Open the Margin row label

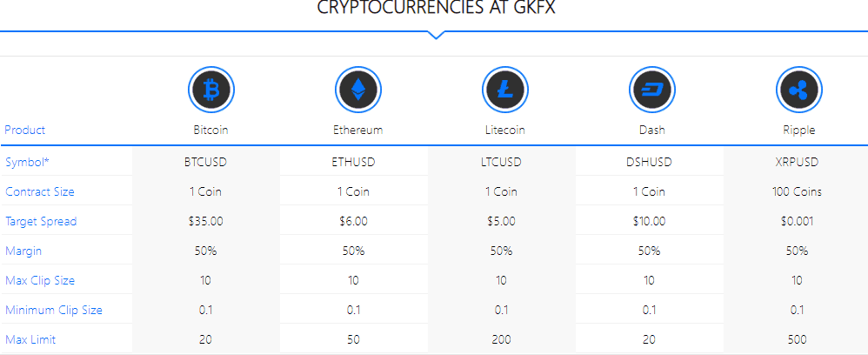point(23,251)
